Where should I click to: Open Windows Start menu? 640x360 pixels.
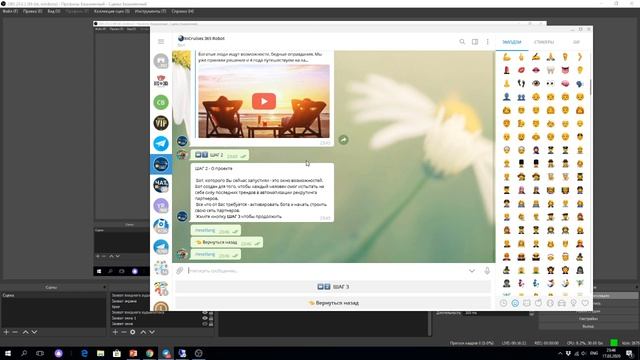[8, 353]
